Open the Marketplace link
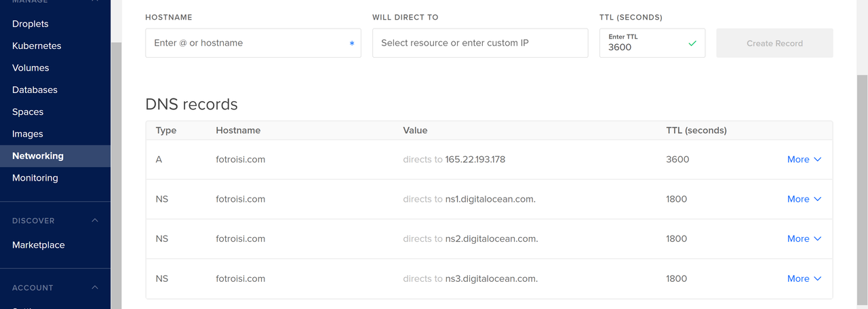 coord(39,245)
